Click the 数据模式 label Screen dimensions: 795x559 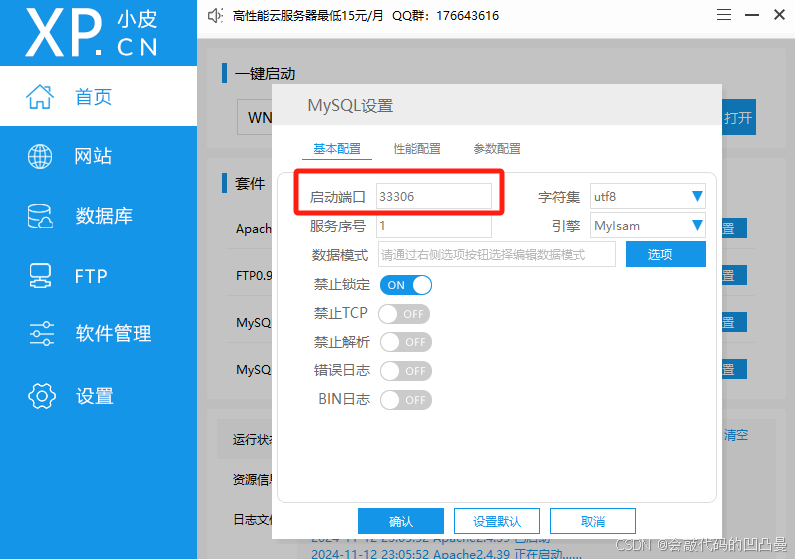point(339,254)
